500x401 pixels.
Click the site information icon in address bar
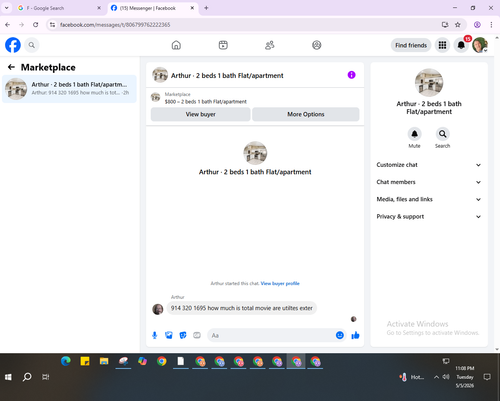click(x=53, y=25)
